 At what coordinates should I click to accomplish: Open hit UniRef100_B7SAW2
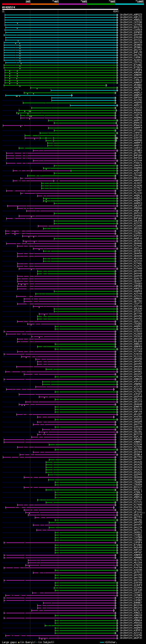(x=131, y=65)
